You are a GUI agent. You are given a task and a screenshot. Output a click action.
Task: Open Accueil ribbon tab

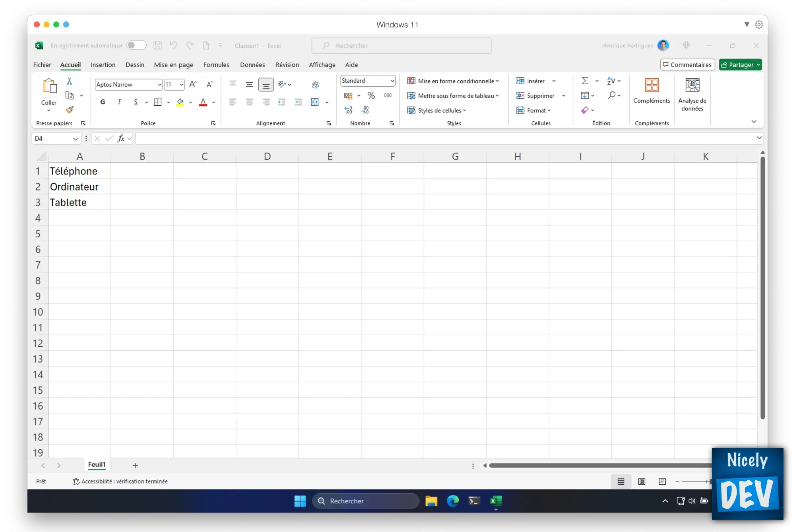(x=70, y=64)
